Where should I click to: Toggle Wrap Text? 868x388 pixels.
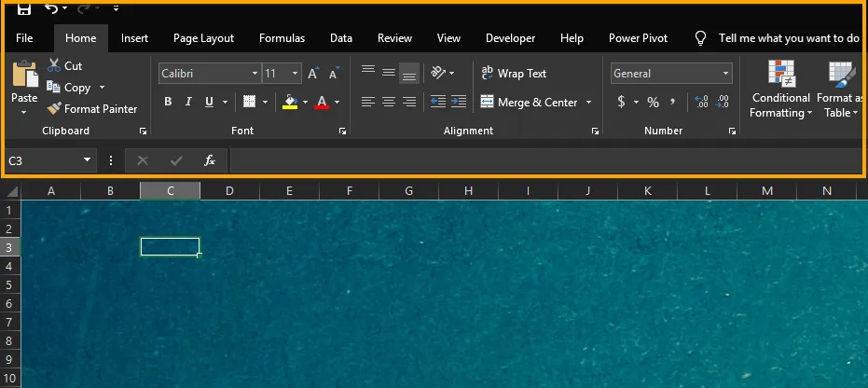point(513,73)
